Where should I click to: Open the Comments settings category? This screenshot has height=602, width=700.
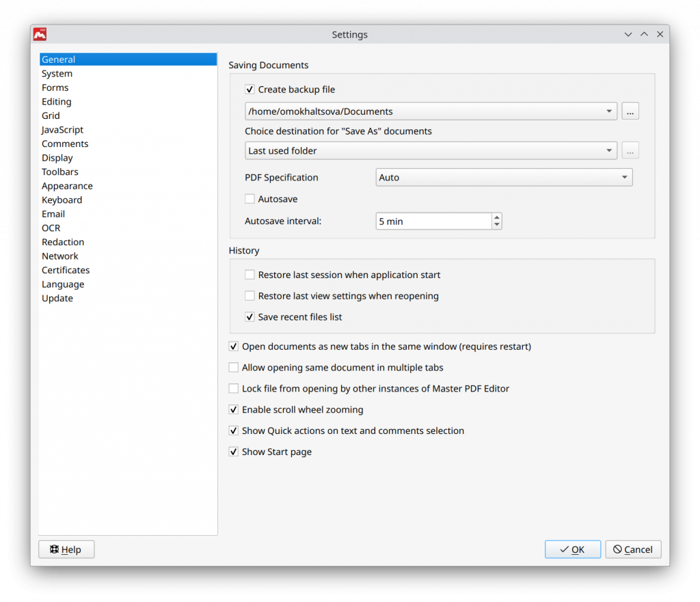click(x=128, y=143)
